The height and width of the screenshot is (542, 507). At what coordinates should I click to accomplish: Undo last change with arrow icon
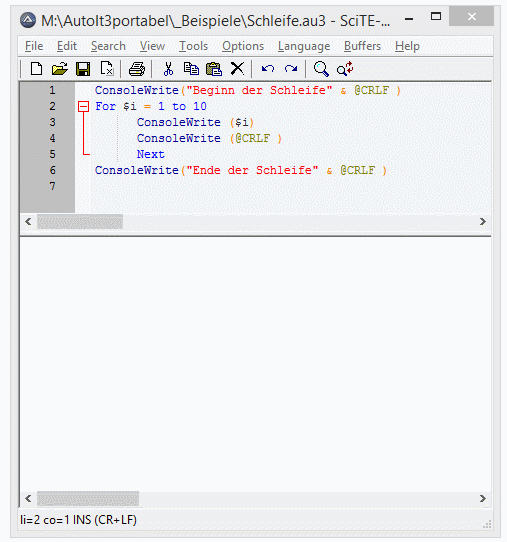coord(268,69)
